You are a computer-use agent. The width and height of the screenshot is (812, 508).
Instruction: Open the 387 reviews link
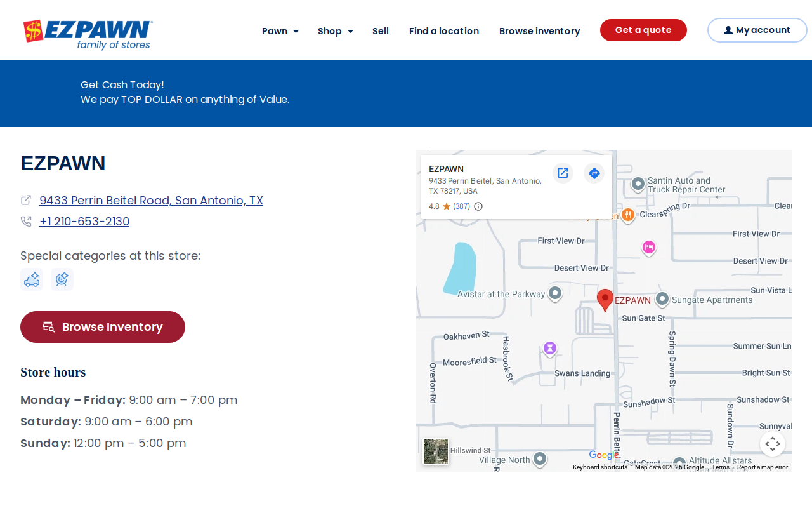(462, 206)
